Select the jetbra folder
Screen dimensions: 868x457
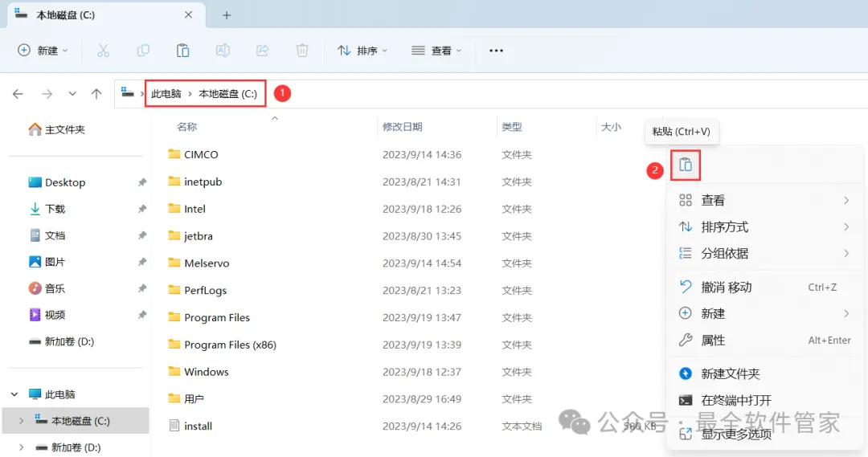[x=190, y=235]
